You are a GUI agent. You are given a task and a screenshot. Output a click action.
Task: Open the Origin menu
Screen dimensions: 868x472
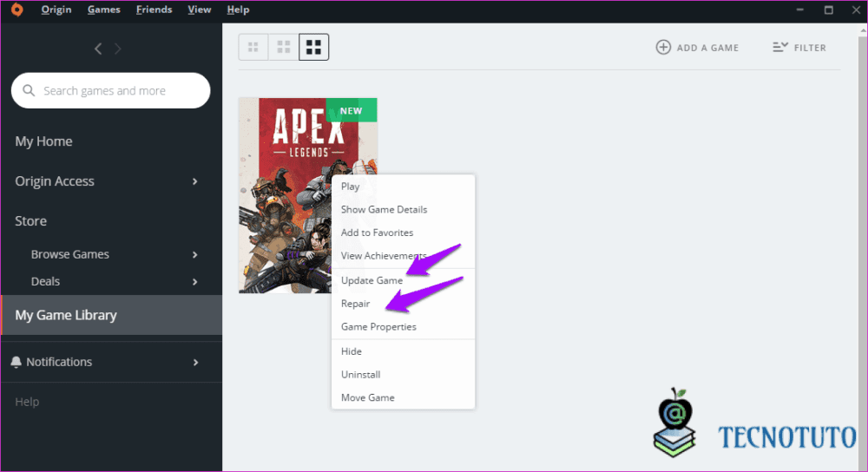56,10
